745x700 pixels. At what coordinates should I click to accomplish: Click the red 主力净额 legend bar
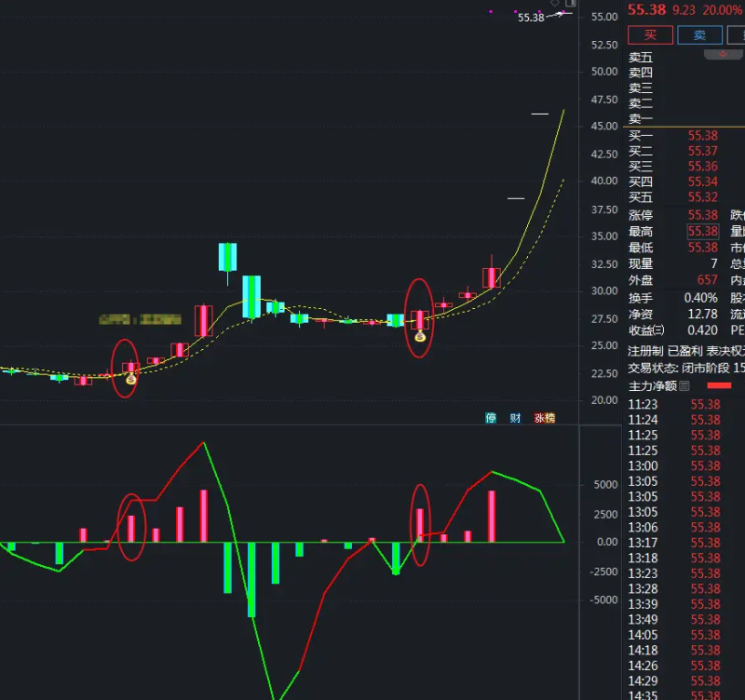pyautogui.click(x=720, y=385)
